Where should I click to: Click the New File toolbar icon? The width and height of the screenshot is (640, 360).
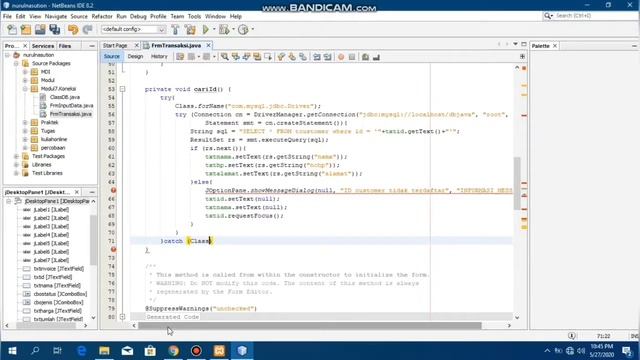pyautogui.click(x=12, y=29)
